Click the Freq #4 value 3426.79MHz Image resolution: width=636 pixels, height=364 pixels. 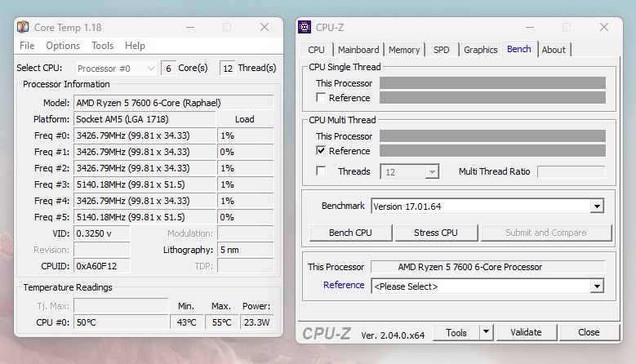coord(145,201)
